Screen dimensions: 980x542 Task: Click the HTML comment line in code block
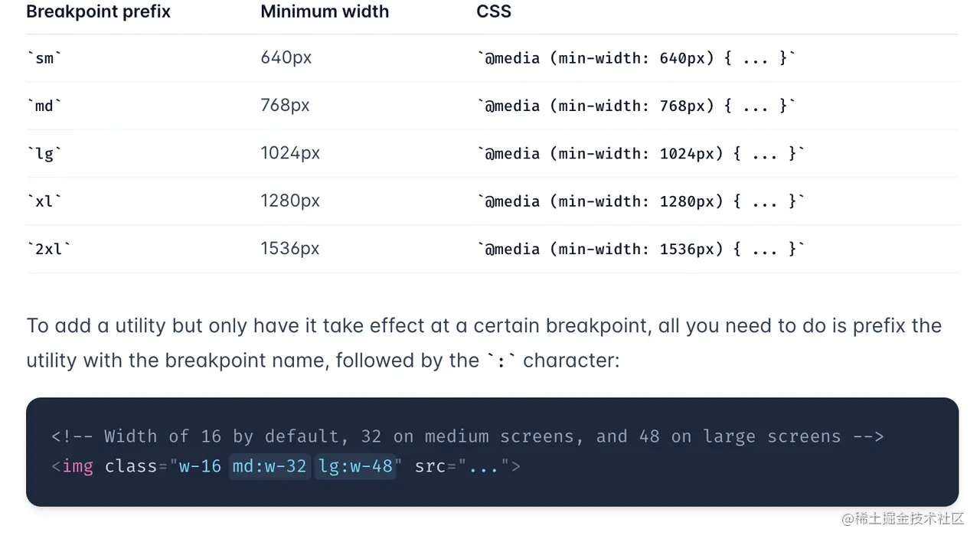click(467, 436)
